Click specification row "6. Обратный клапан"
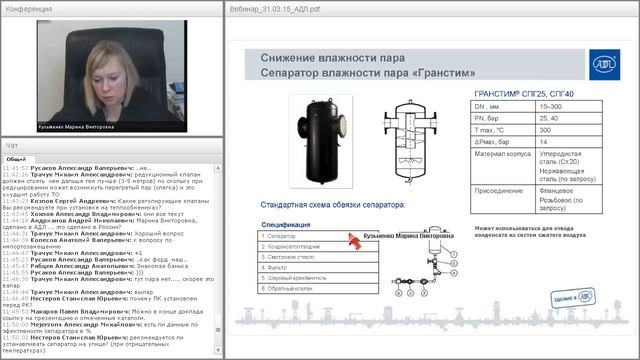 pos(318,289)
